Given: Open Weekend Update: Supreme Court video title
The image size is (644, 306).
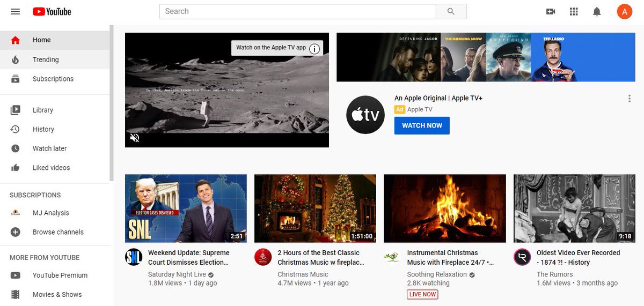Looking at the screenshot, I should 189,257.
